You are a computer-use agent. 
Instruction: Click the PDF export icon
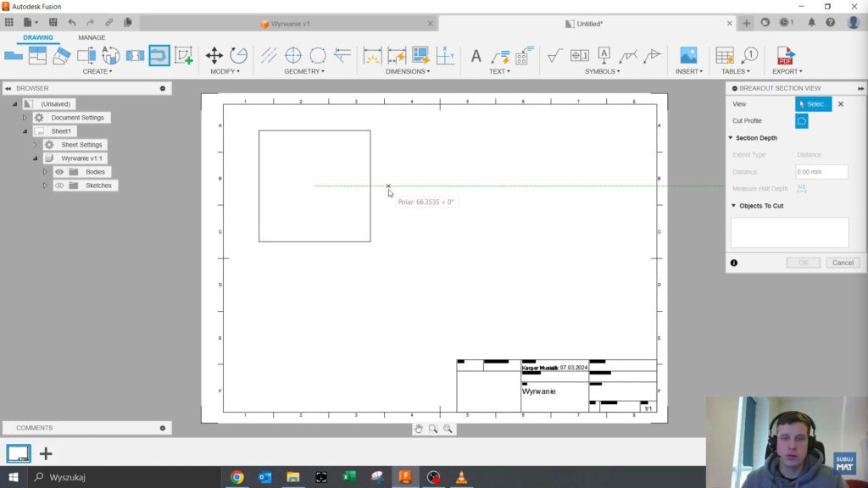[x=786, y=54]
